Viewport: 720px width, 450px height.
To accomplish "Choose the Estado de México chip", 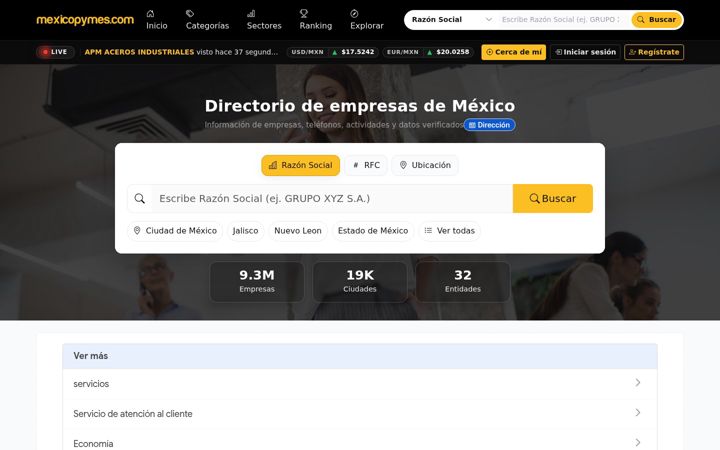I will 373,231.
